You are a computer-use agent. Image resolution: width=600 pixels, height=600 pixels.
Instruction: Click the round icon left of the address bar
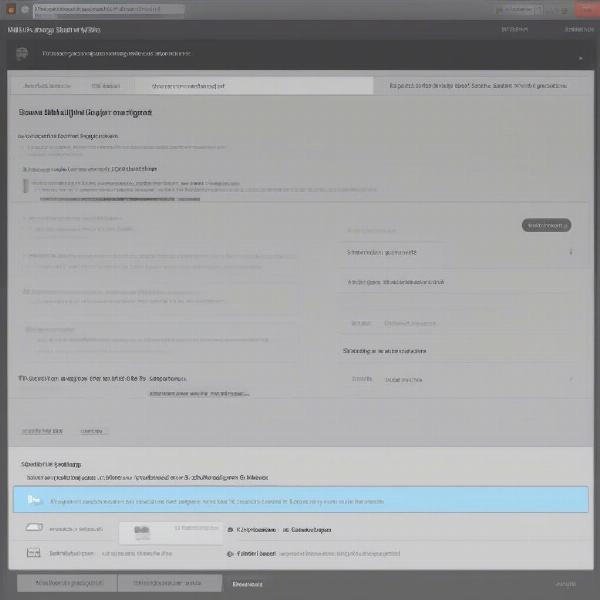(25, 10)
